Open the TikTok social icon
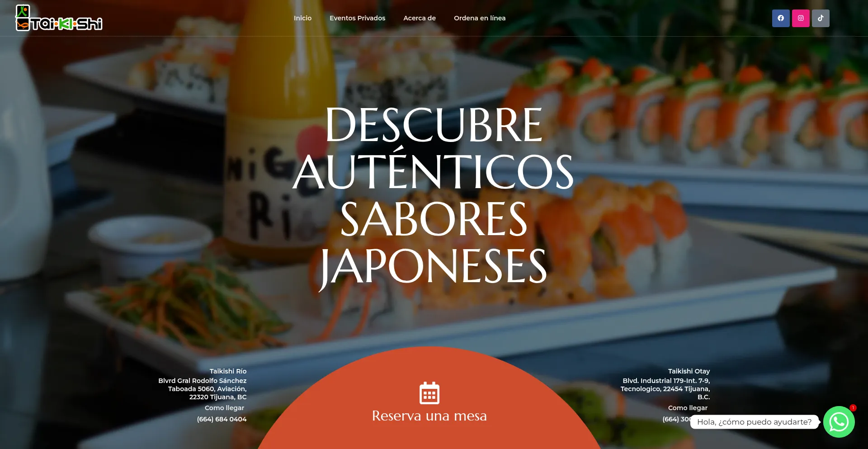868x449 pixels. pyautogui.click(x=821, y=18)
